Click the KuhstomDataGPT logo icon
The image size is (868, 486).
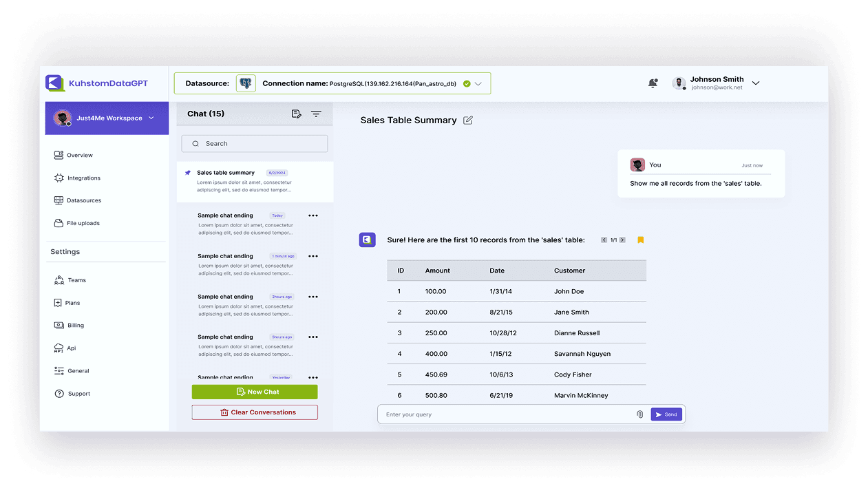click(54, 83)
